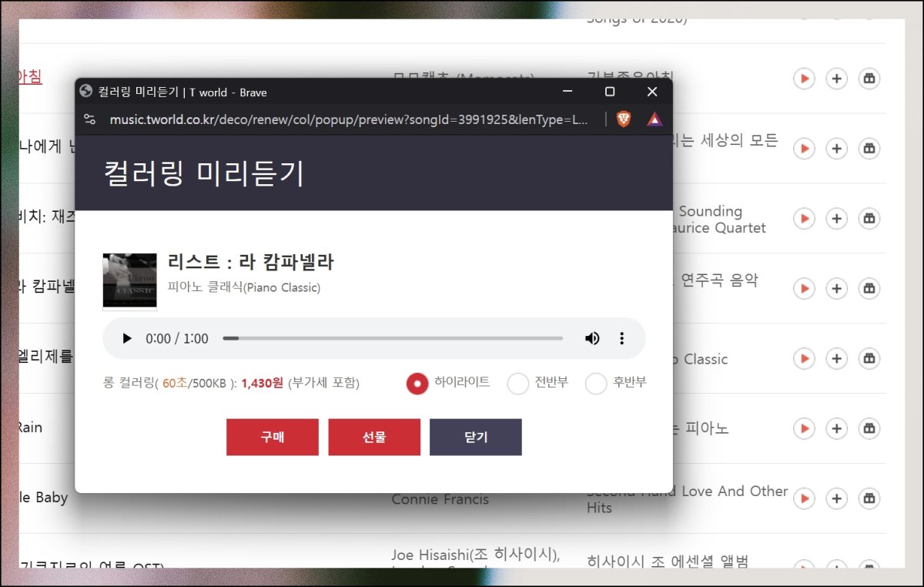Click album Second Hand Love And Other Hits
Image resolution: width=924 pixels, height=587 pixels.
(x=688, y=499)
